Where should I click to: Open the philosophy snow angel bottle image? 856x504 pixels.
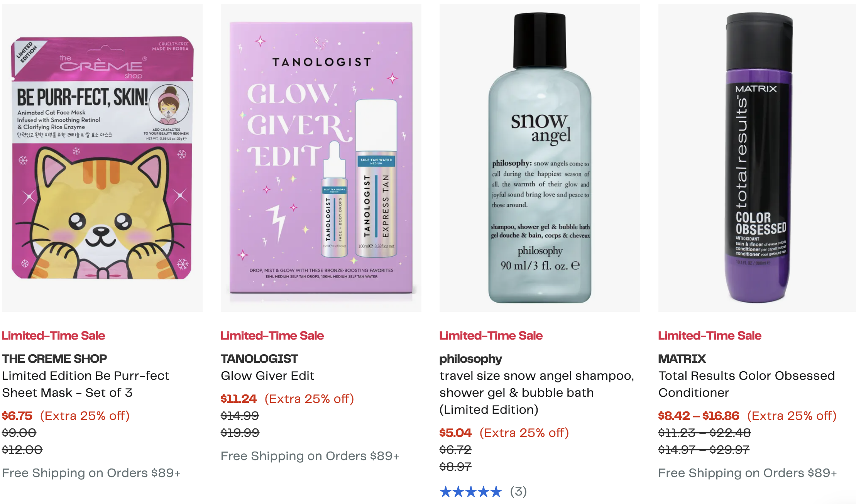[x=540, y=158]
